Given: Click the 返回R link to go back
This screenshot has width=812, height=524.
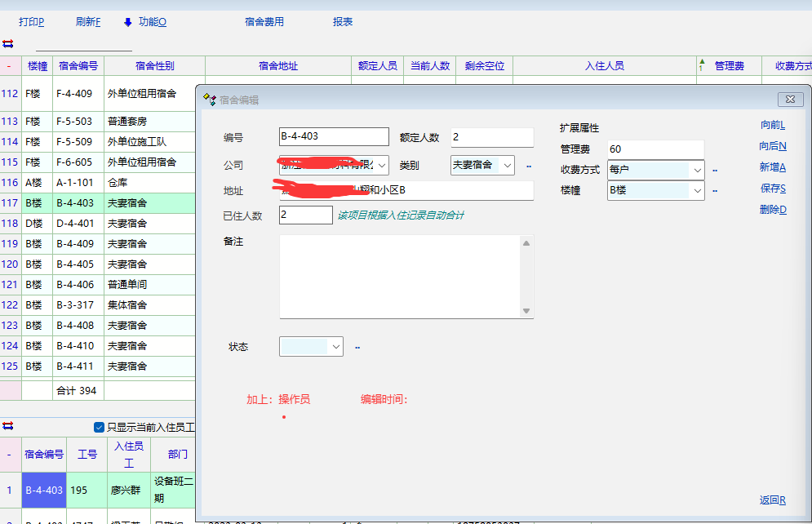Looking at the screenshot, I should (772, 500).
